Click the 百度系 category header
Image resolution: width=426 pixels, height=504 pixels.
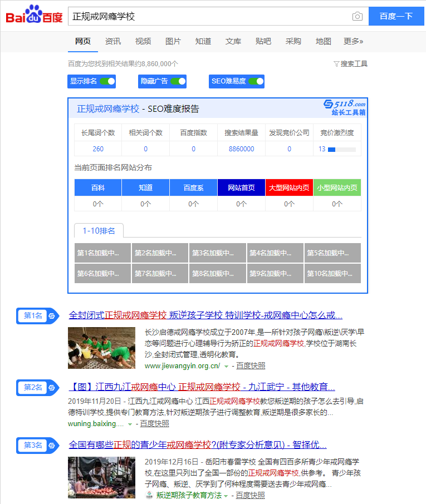click(193, 187)
